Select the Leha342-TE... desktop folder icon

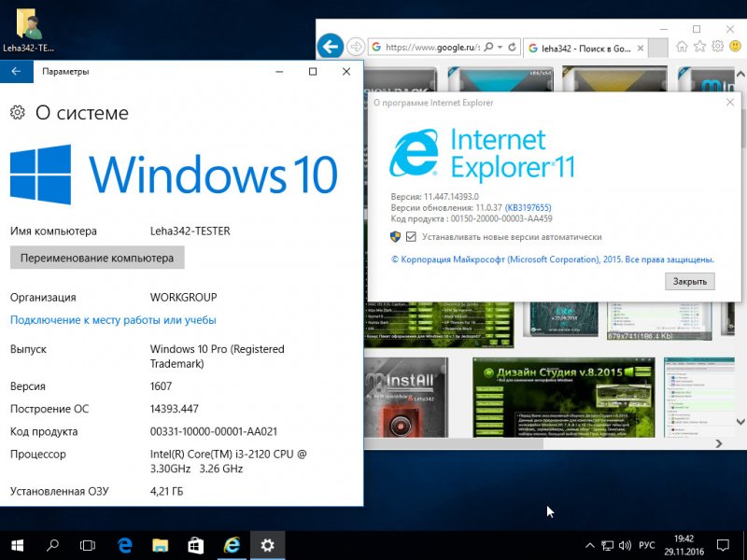(29, 30)
